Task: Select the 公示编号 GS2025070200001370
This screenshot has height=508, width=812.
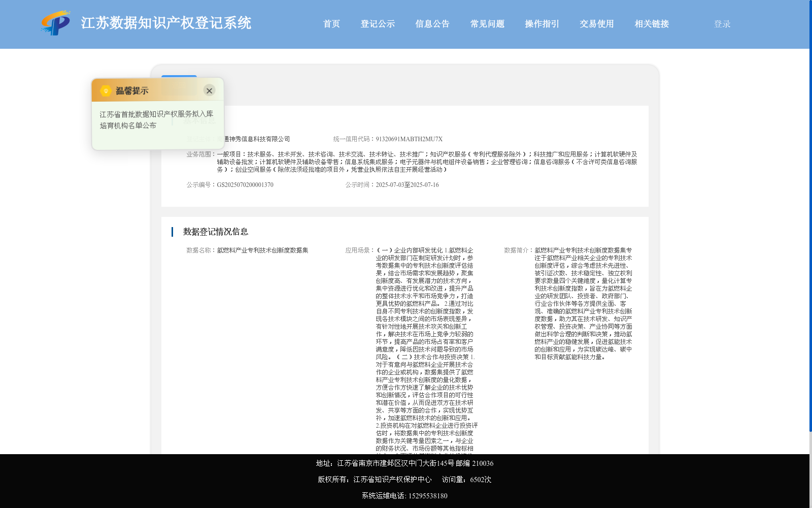Action: point(245,185)
